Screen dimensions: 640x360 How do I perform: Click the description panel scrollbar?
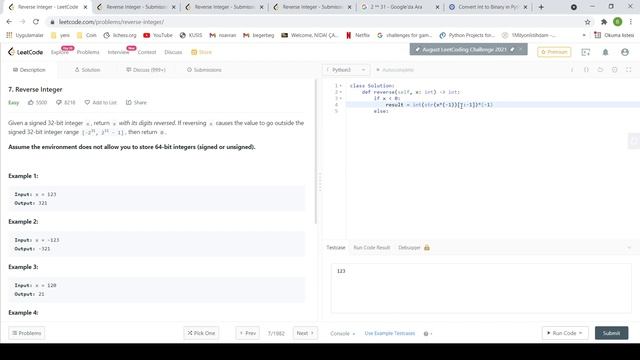point(316,151)
